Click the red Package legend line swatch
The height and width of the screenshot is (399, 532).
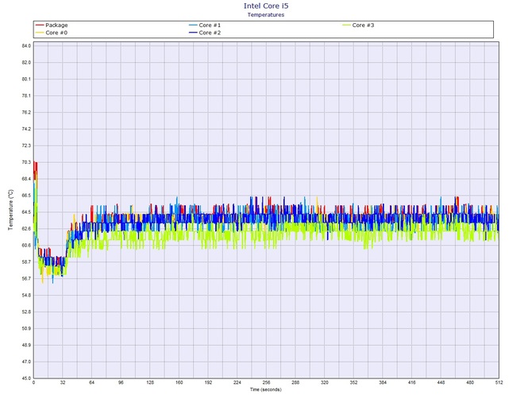click(40, 25)
